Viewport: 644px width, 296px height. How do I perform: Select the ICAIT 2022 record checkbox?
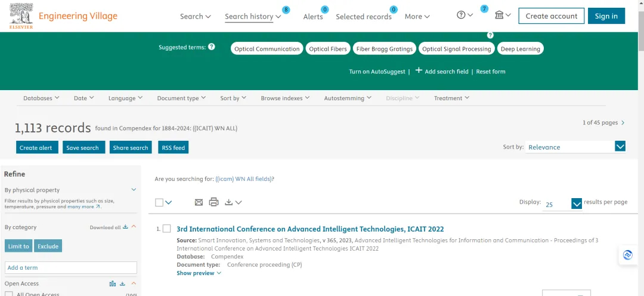point(166,229)
